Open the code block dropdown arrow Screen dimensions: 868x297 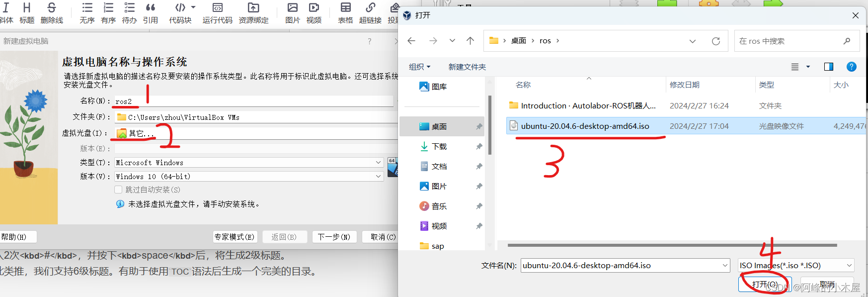click(x=193, y=7)
